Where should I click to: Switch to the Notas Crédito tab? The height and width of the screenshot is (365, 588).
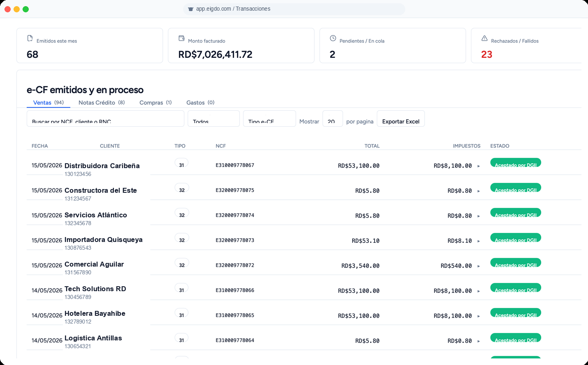pos(101,103)
